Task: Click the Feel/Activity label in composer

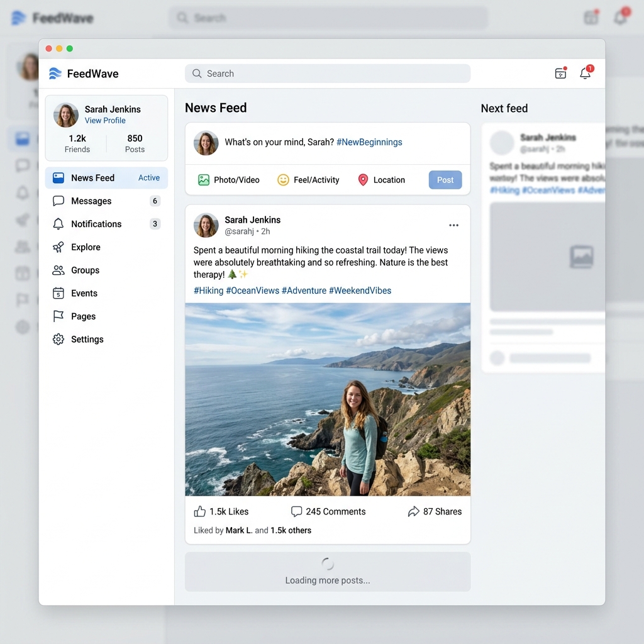Action: click(x=316, y=180)
